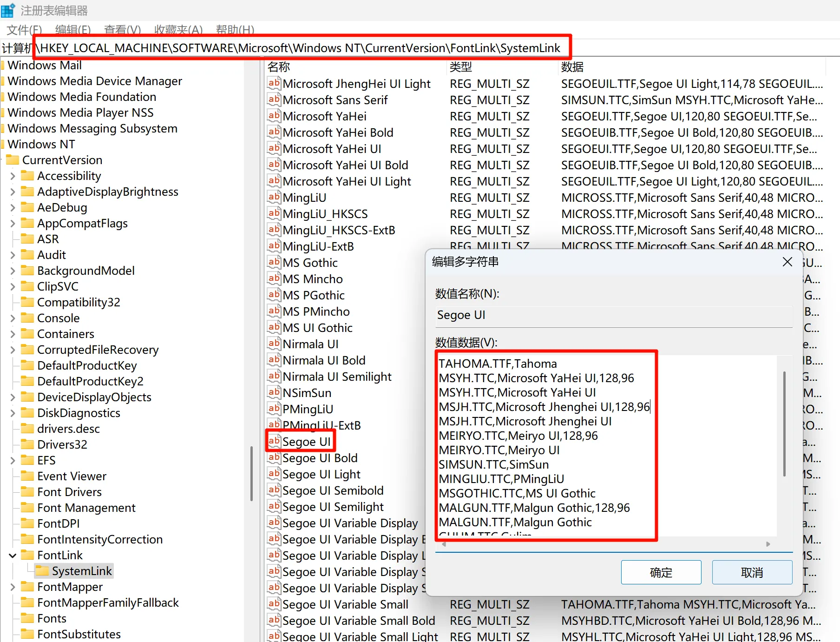Screen dimensions: 840x642
Task: Click the folder icon for Fonts key
Action: point(28,618)
